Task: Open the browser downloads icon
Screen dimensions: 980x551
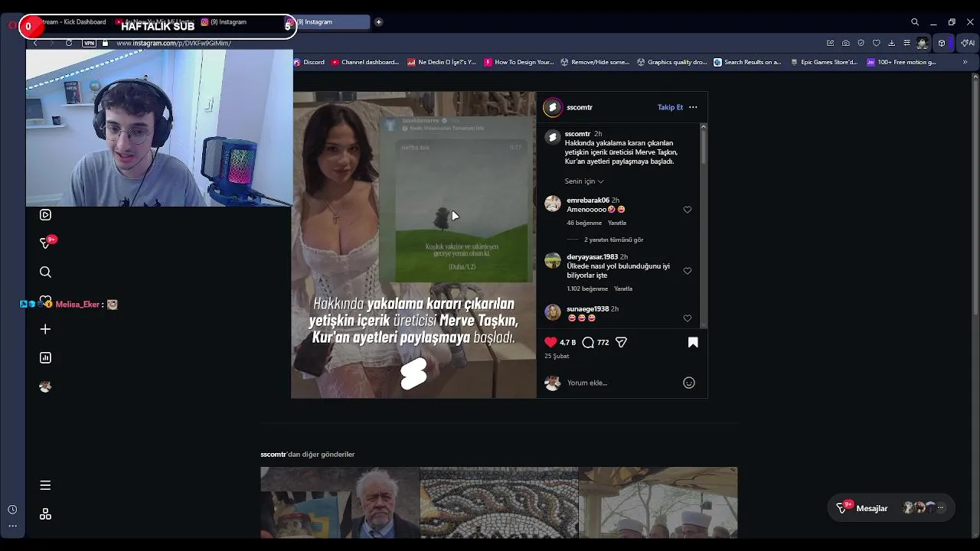Action: click(891, 43)
